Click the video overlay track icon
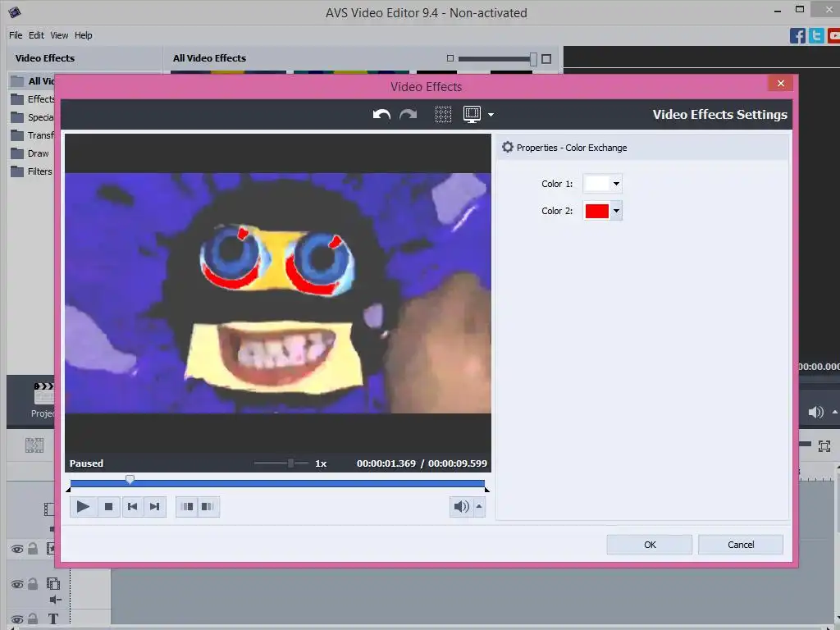The image size is (840, 630). pos(53,583)
